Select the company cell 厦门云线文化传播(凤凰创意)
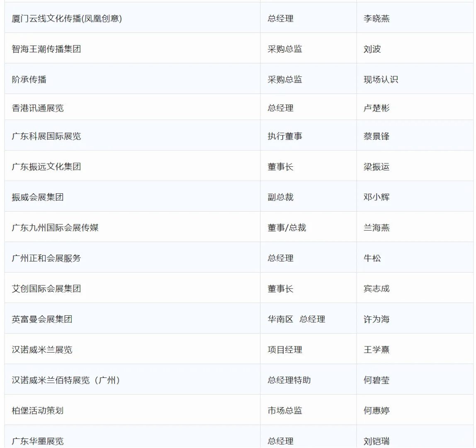The height and width of the screenshot is (448, 476). tap(67, 19)
